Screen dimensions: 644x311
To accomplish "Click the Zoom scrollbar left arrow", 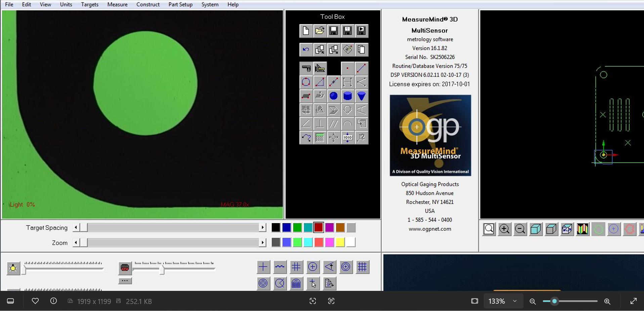I will 76,243.
